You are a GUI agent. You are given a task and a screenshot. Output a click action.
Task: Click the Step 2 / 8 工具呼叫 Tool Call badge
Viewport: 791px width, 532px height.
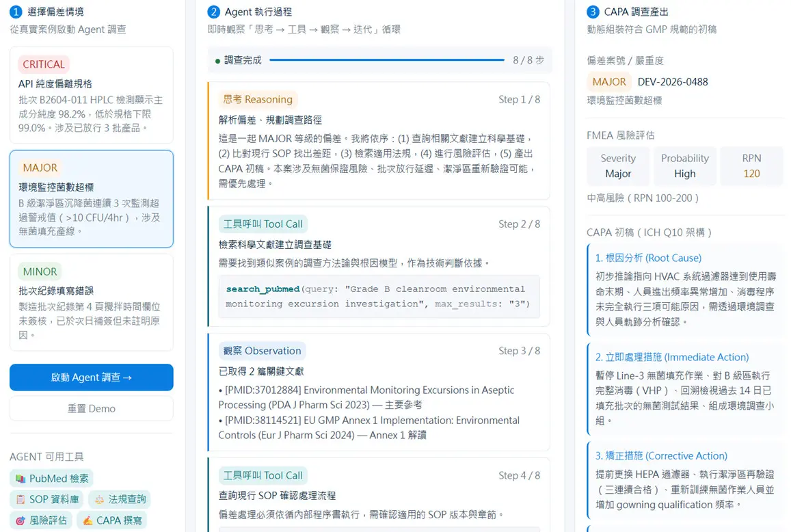coord(263,224)
